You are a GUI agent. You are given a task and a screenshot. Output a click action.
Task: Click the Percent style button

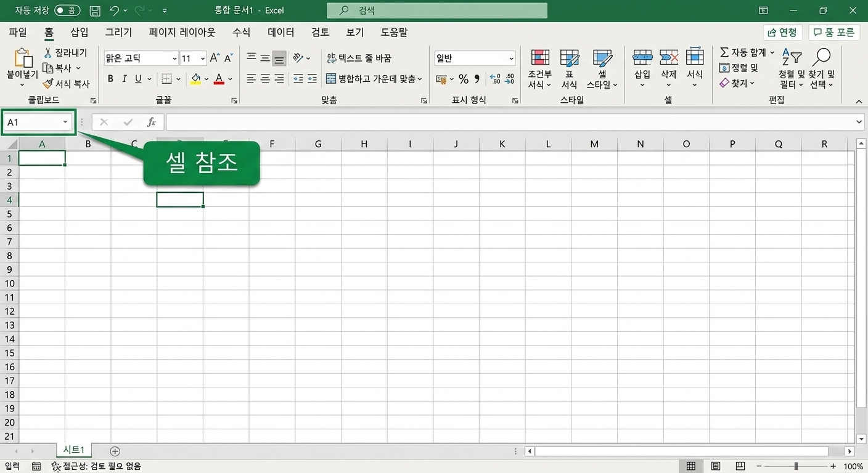coord(464,79)
